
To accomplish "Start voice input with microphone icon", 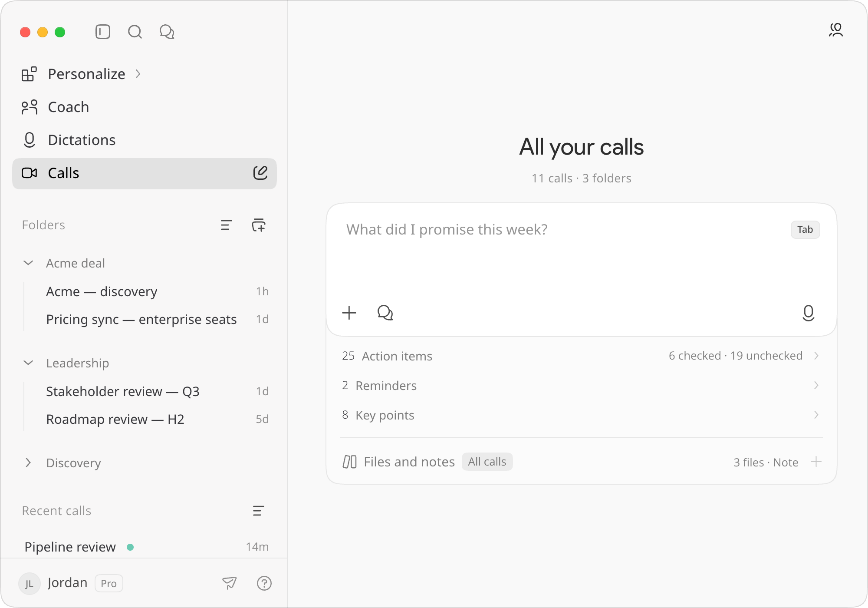I will [808, 313].
